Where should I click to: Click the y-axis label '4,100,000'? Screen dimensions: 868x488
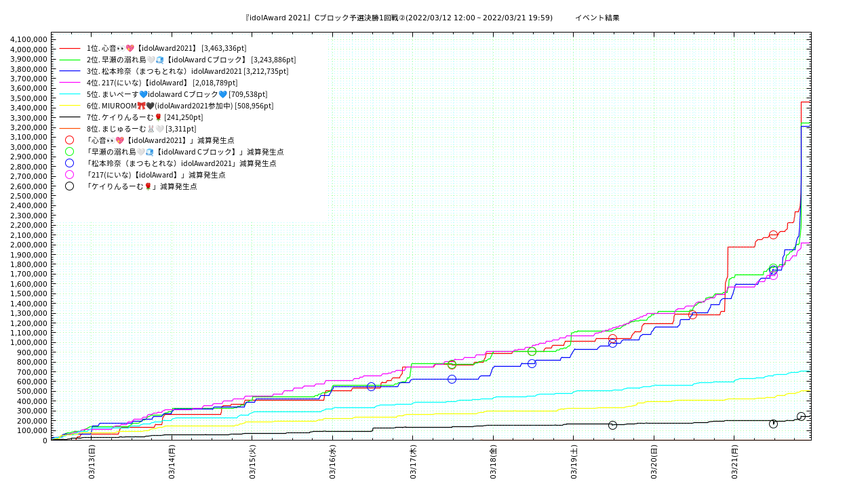pos(29,39)
